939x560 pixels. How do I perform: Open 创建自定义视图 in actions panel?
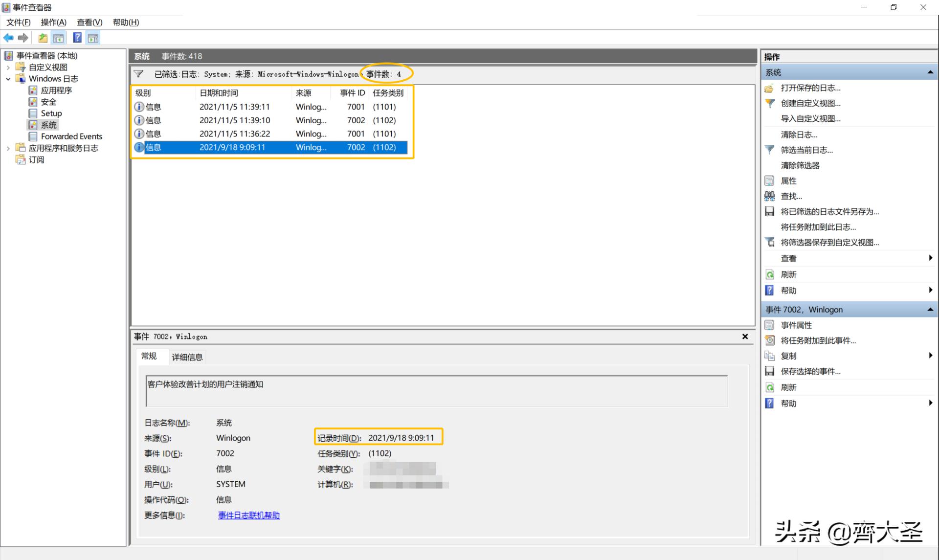[810, 103]
